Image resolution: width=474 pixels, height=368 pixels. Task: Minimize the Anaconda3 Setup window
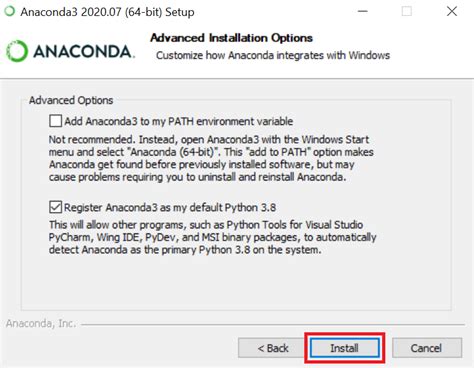pyautogui.click(x=363, y=11)
